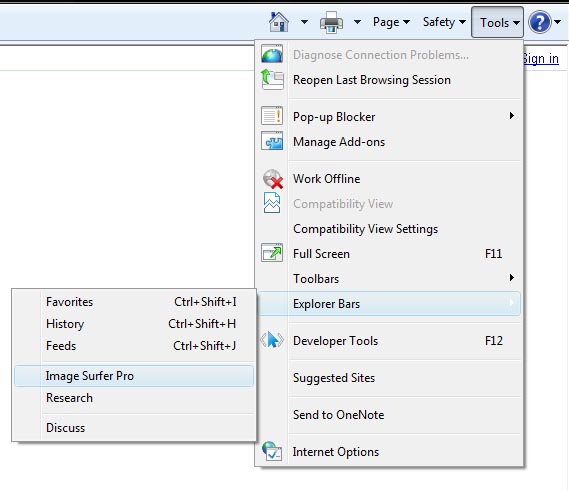569x491 pixels.
Task: Open the Image Surfer Pro explorer bar
Action: (x=134, y=376)
